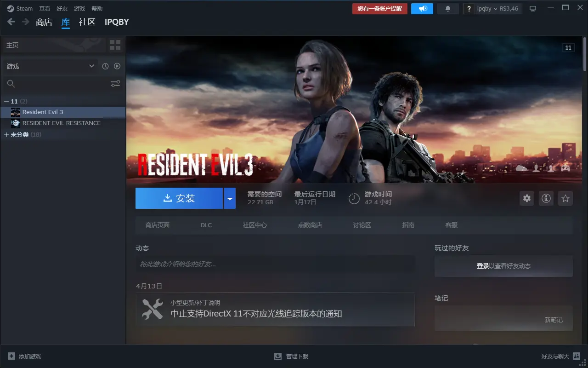Click the library search field

[x=55, y=83]
